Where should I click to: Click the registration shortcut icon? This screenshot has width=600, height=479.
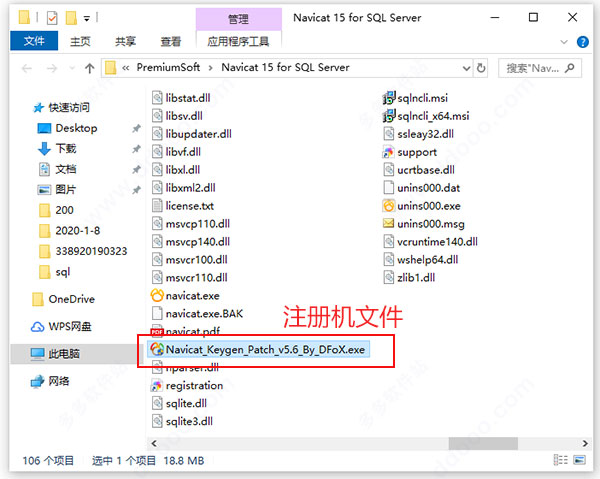157,386
